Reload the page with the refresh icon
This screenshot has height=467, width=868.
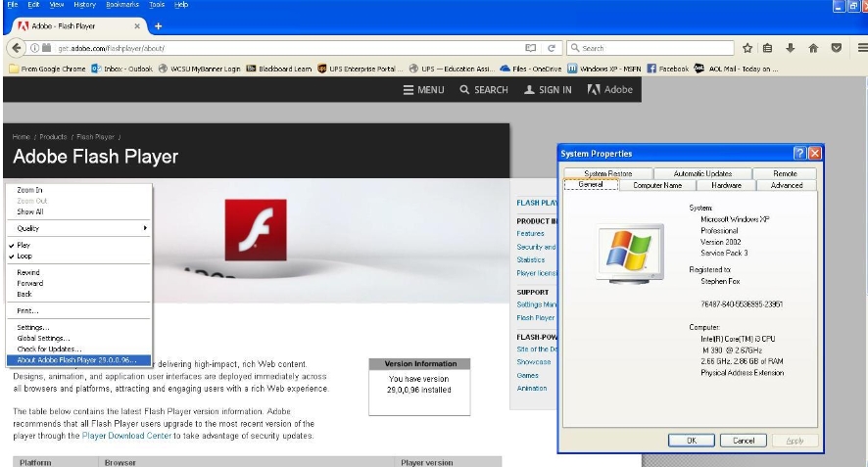tap(552, 48)
